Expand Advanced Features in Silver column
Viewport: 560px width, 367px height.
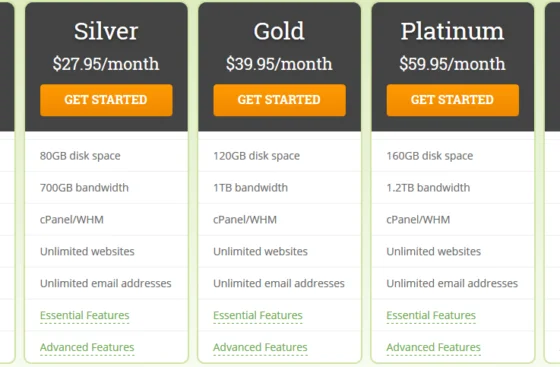[x=87, y=347]
